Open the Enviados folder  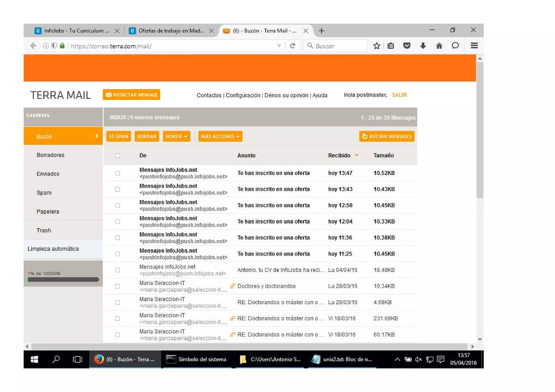(48, 174)
